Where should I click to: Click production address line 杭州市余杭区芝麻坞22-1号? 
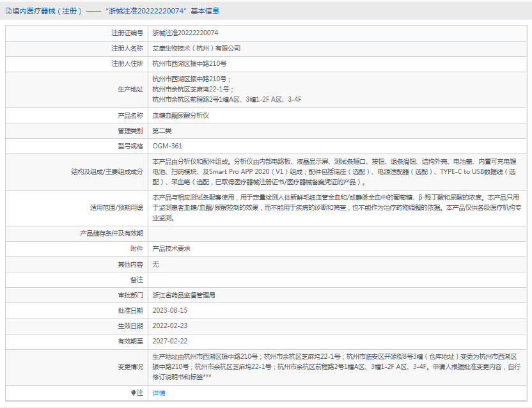point(192,90)
